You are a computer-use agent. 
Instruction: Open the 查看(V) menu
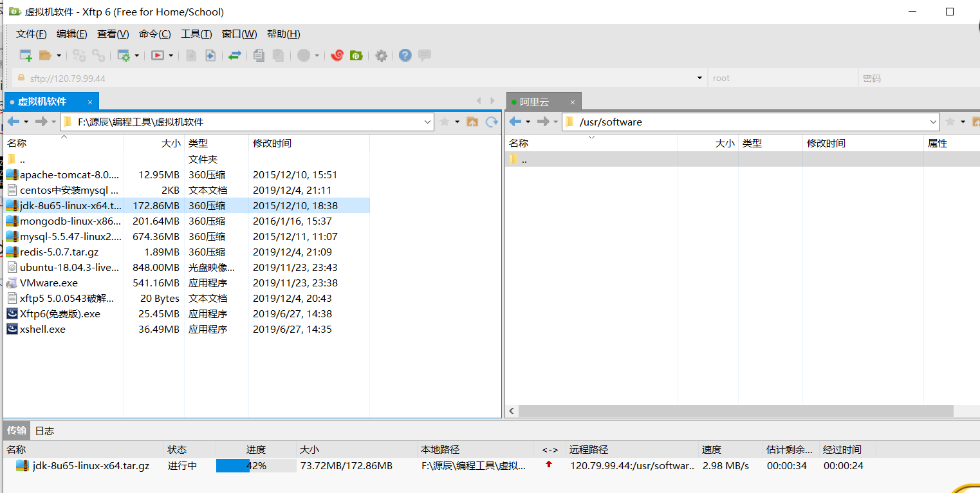point(113,34)
